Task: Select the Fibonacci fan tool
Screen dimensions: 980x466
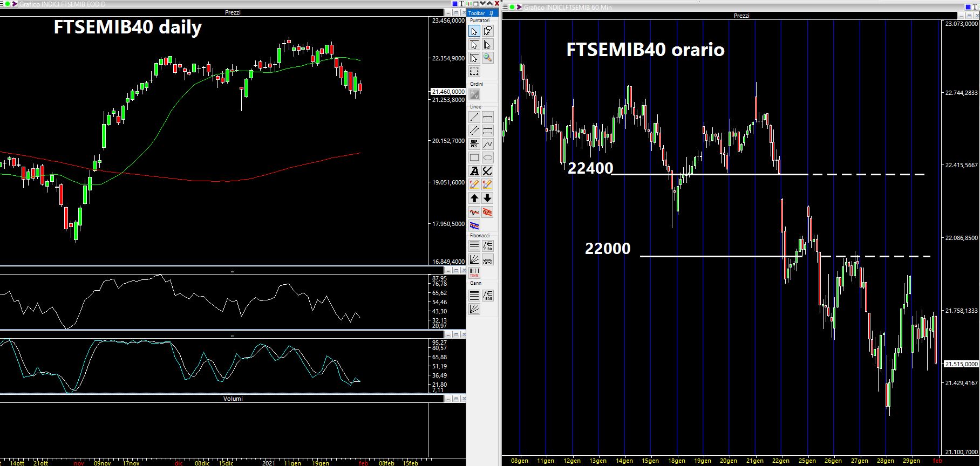Action: [474, 259]
